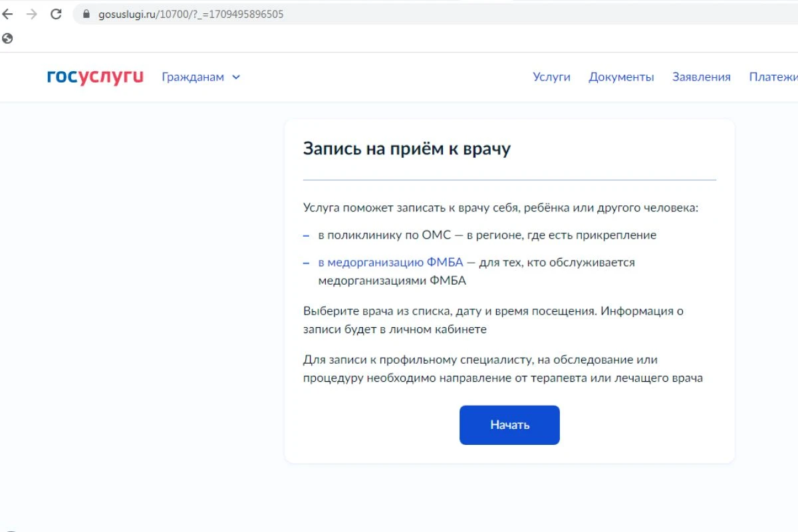Click the gosuslugi.ru address bar URL
The height and width of the screenshot is (532, 798).
[x=191, y=14]
